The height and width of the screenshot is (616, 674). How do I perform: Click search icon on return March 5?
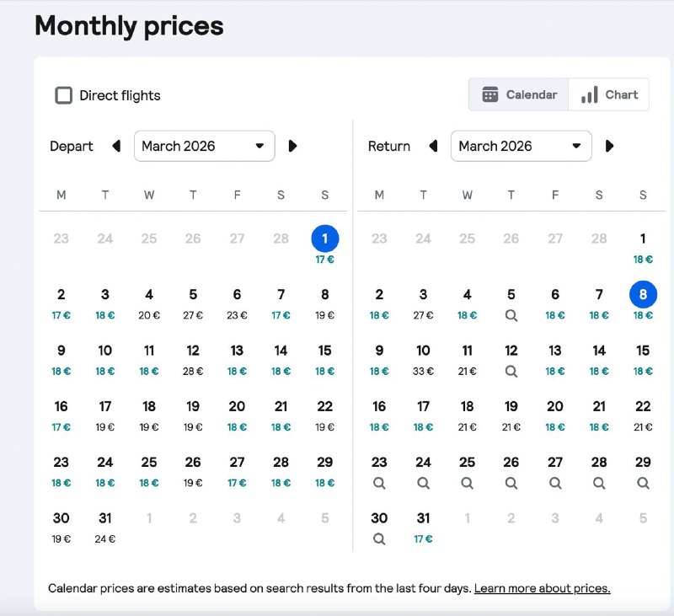pyautogui.click(x=511, y=315)
